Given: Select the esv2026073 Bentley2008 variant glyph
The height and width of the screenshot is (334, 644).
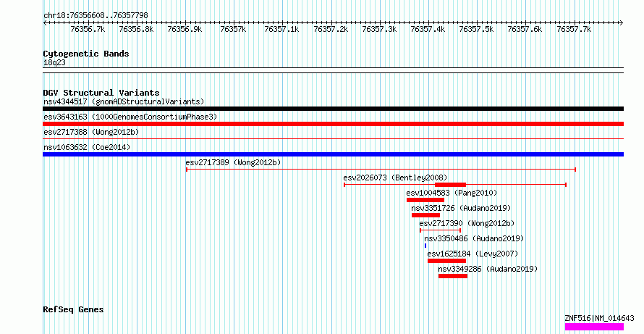Looking at the screenshot, I should [x=455, y=185].
